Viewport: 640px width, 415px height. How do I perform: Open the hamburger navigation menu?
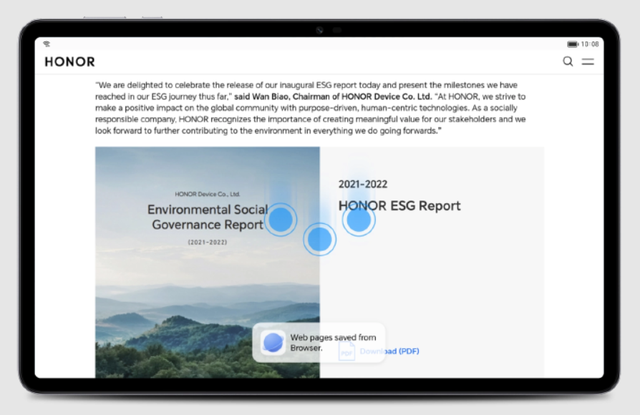(x=588, y=62)
